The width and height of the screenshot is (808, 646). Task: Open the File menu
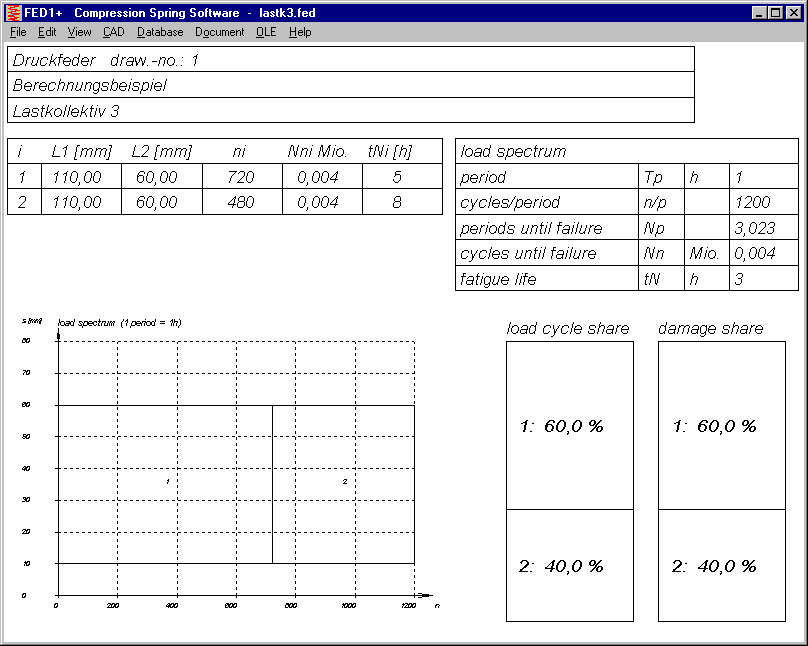[x=18, y=32]
